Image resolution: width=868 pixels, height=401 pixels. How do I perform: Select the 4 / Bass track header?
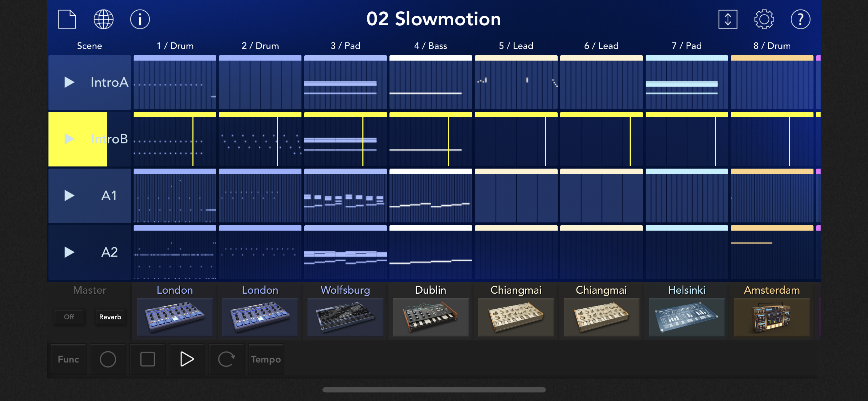(430, 46)
